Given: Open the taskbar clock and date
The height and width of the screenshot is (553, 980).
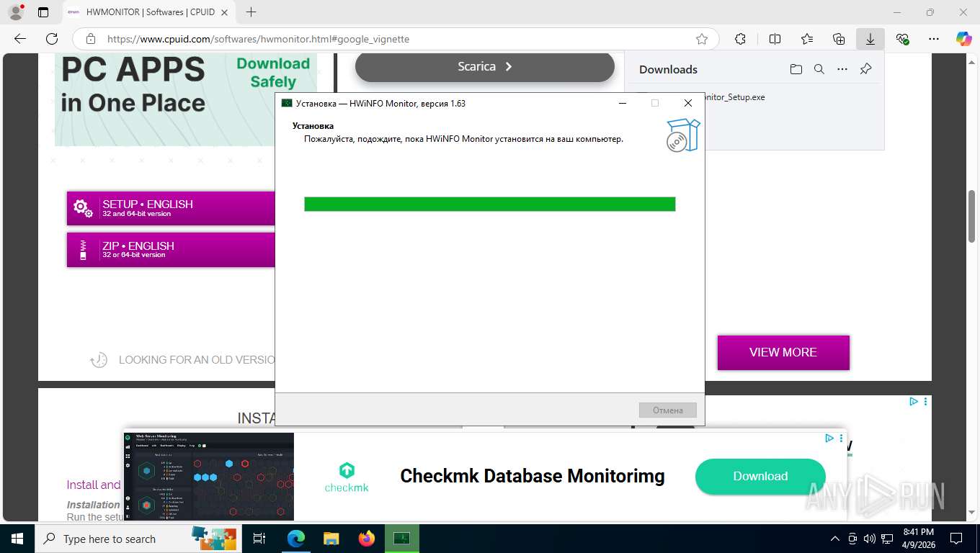Looking at the screenshot, I should coord(918,539).
